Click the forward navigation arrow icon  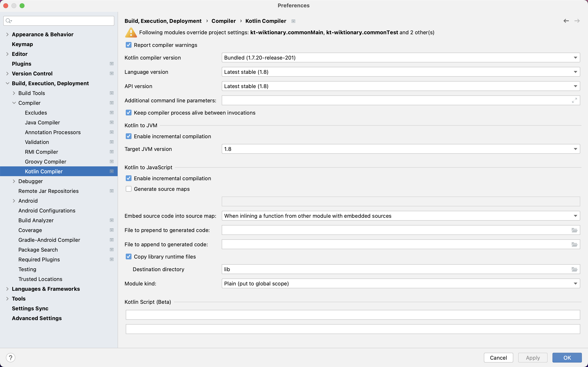[x=577, y=21]
